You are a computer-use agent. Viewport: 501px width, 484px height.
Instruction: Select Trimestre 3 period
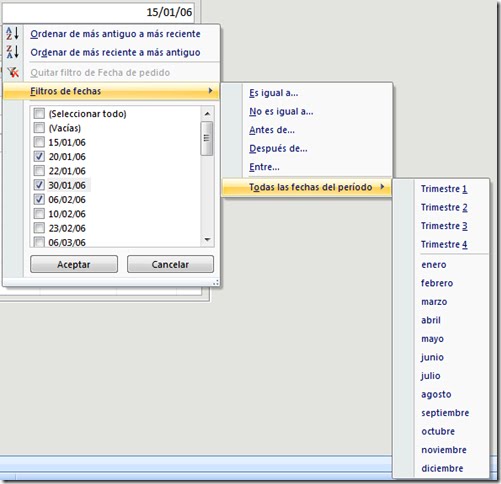tap(444, 226)
